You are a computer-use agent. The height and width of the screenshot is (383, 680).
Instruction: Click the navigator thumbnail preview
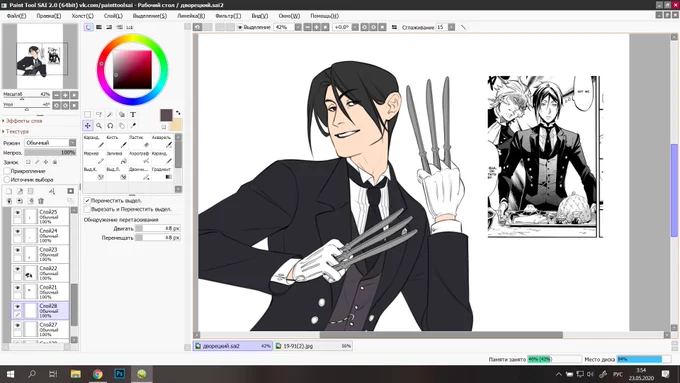coord(40,56)
